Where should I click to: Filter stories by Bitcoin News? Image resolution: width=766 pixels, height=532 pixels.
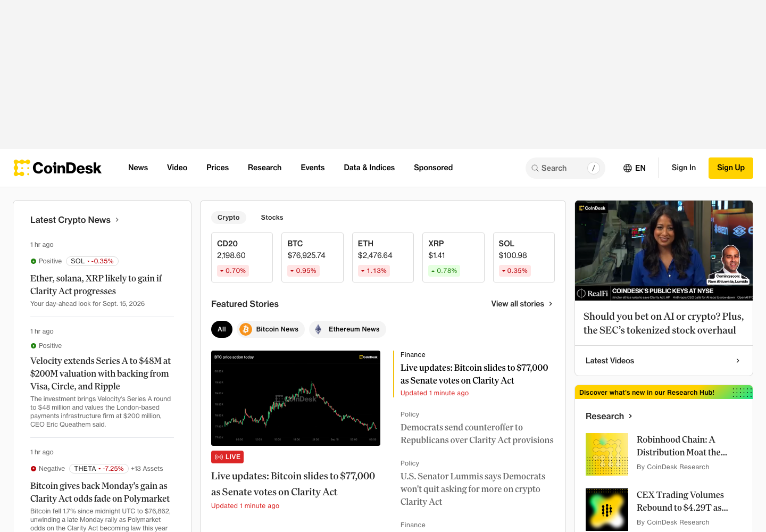tap(271, 329)
